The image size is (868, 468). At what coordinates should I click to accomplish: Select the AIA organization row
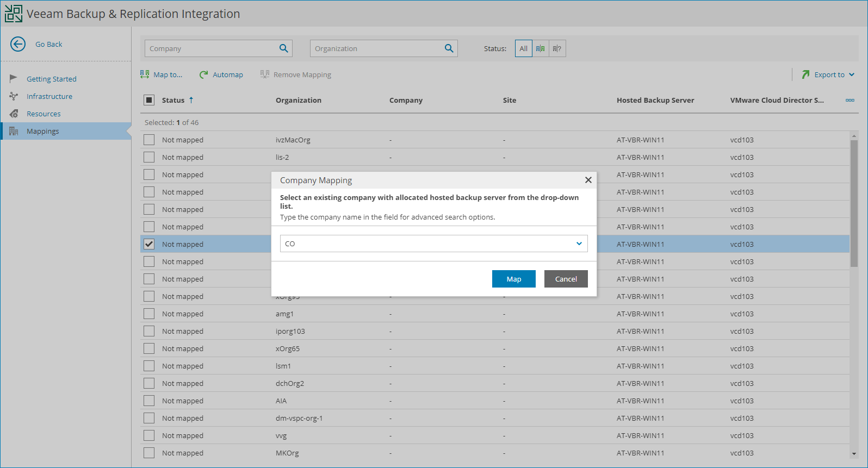495,401
